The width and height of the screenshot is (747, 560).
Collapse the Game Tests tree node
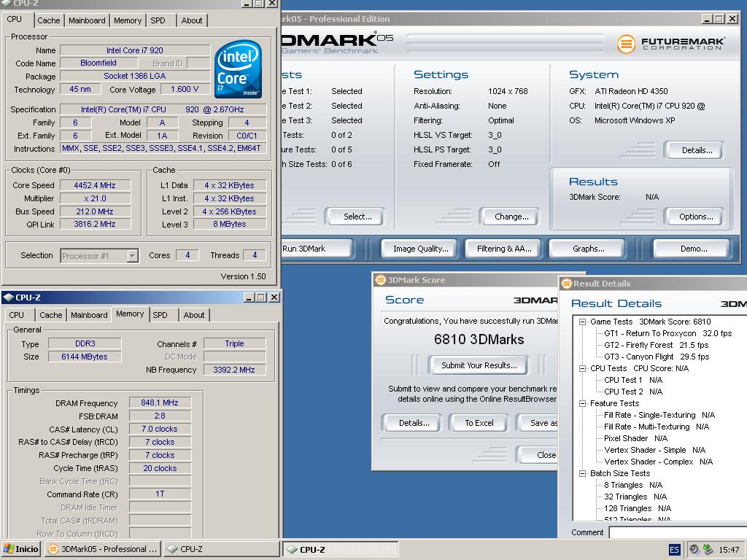pyautogui.click(x=582, y=322)
